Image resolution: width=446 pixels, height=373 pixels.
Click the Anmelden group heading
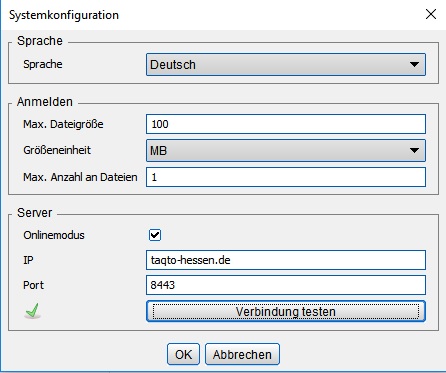tap(45, 102)
